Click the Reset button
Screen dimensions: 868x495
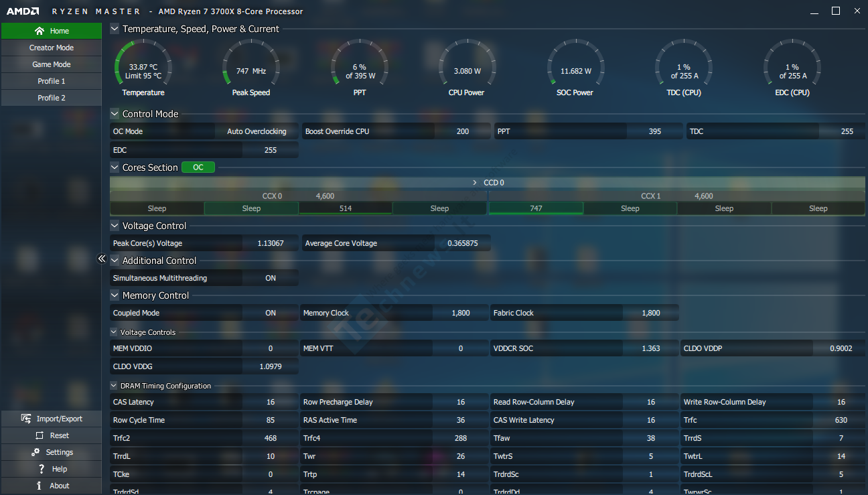[x=52, y=435]
